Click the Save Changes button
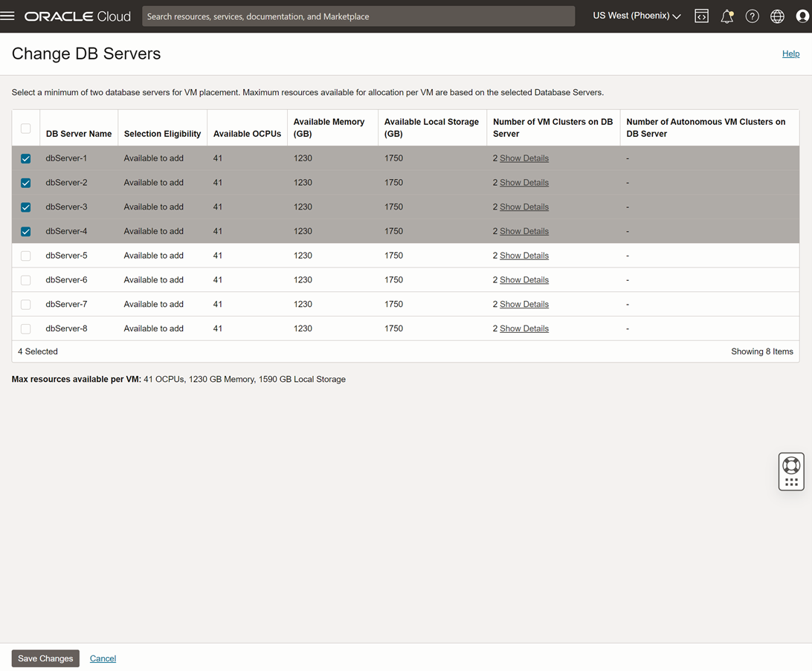This screenshot has height=671, width=812. (x=45, y=658)
